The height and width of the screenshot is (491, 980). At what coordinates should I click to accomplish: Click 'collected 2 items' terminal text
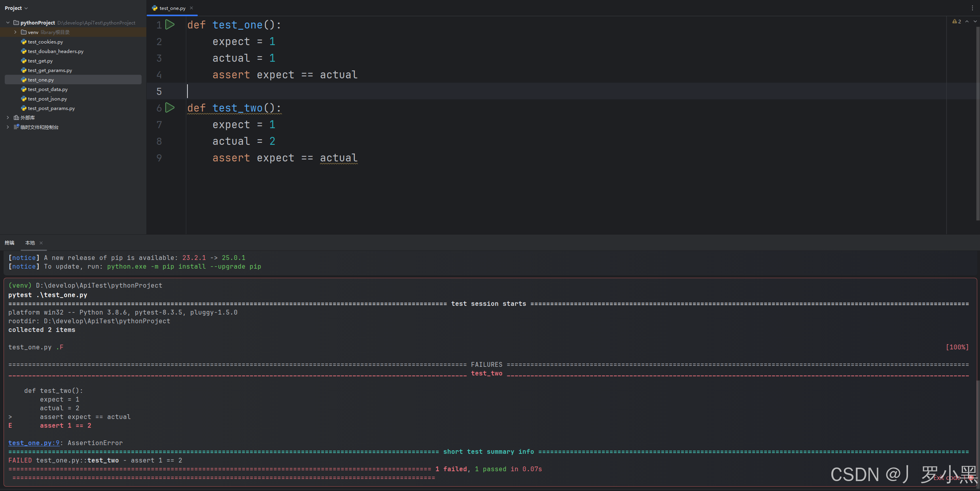(42, 330)
